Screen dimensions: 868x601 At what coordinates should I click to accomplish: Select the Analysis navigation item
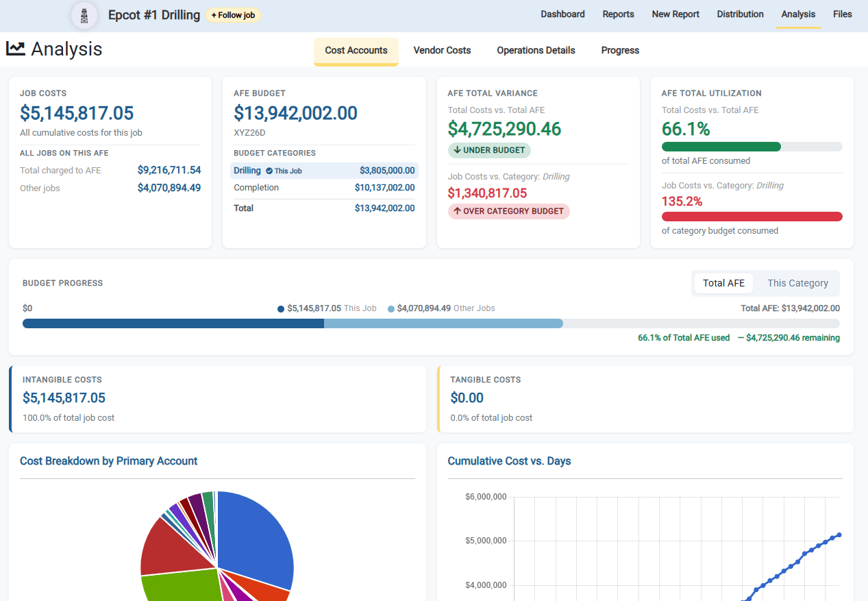pos(798,14)
